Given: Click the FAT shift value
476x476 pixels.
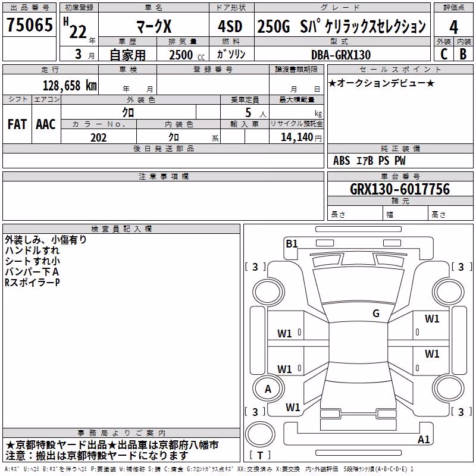Looking at the screenshot, I should click(17, 124).
